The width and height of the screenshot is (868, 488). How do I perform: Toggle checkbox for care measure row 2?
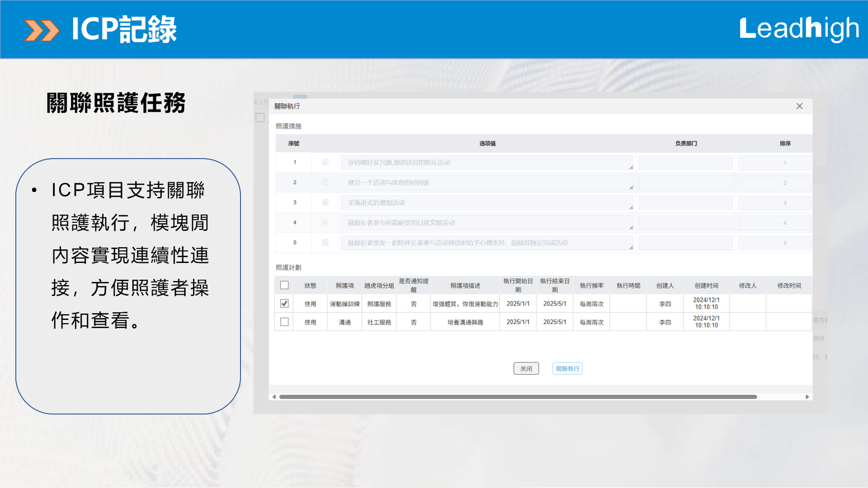click(x=325, y=183)
